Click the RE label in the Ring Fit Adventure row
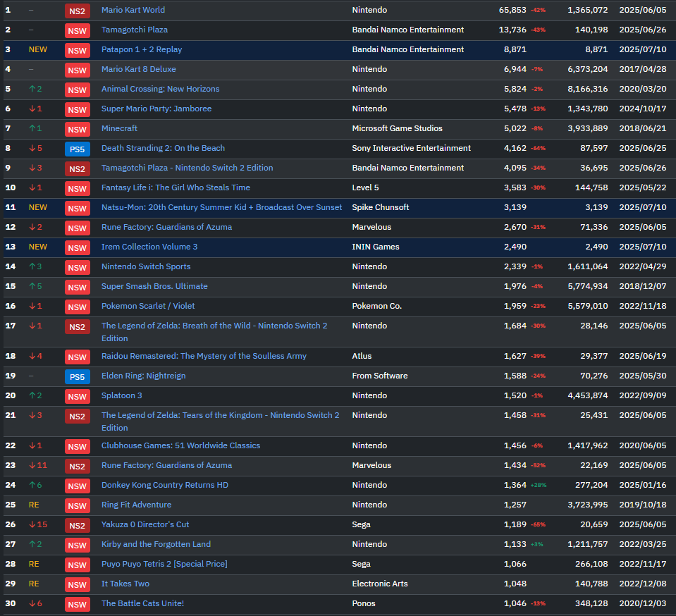676x616 pixels. point(34,505)
